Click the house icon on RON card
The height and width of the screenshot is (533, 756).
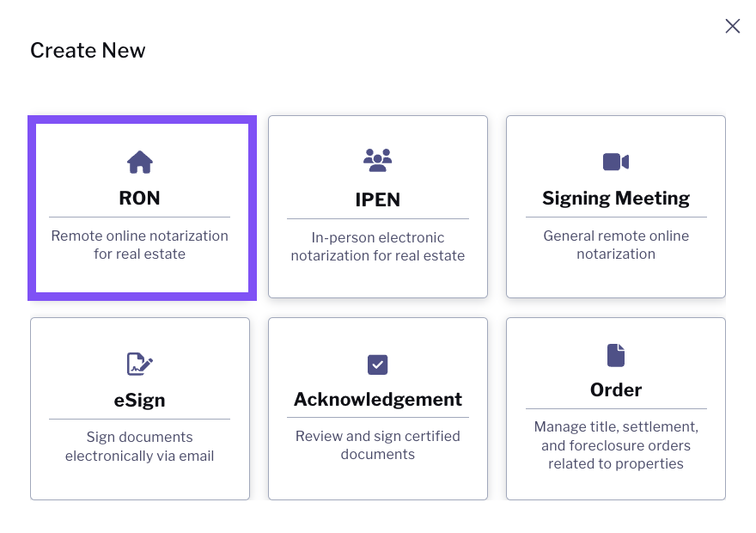click(140, 162)
